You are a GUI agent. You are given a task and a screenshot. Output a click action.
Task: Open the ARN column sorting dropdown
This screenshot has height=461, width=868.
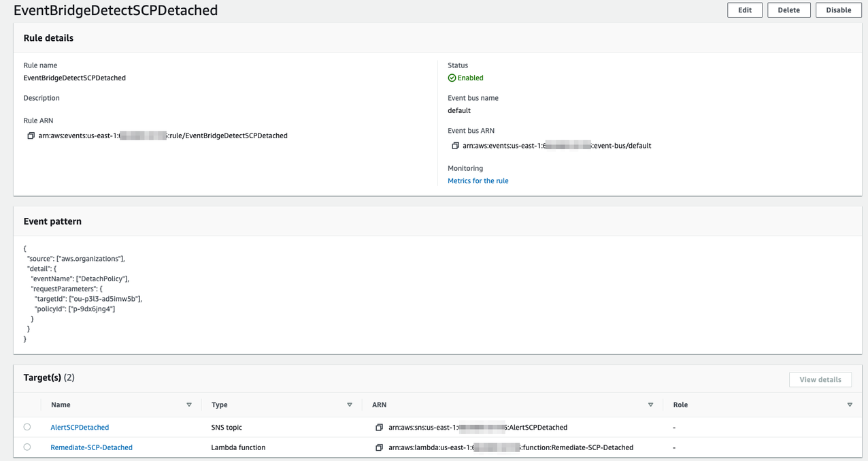pyautogui.click(x=651, y=404)
